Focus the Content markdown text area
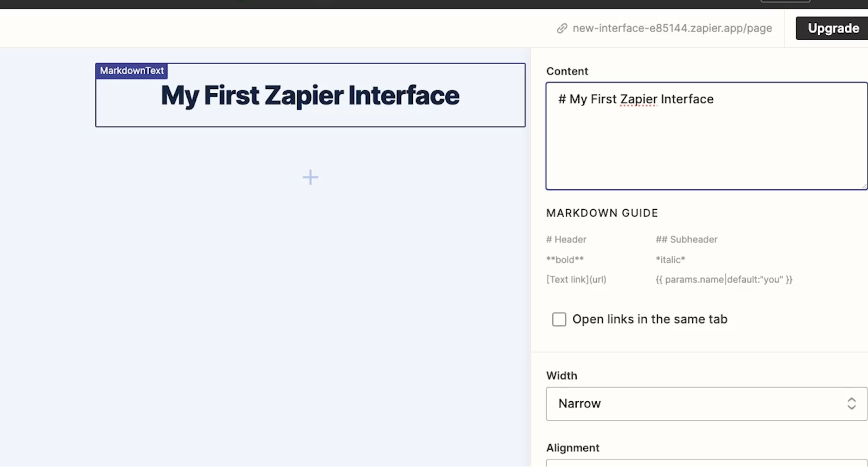The width and height of the screenshot is (868, 467). 706,136
